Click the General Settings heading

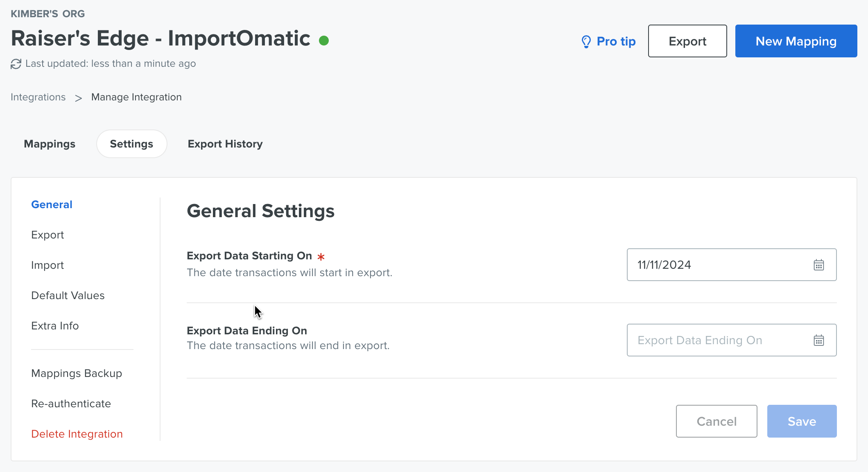pos(260,211)
